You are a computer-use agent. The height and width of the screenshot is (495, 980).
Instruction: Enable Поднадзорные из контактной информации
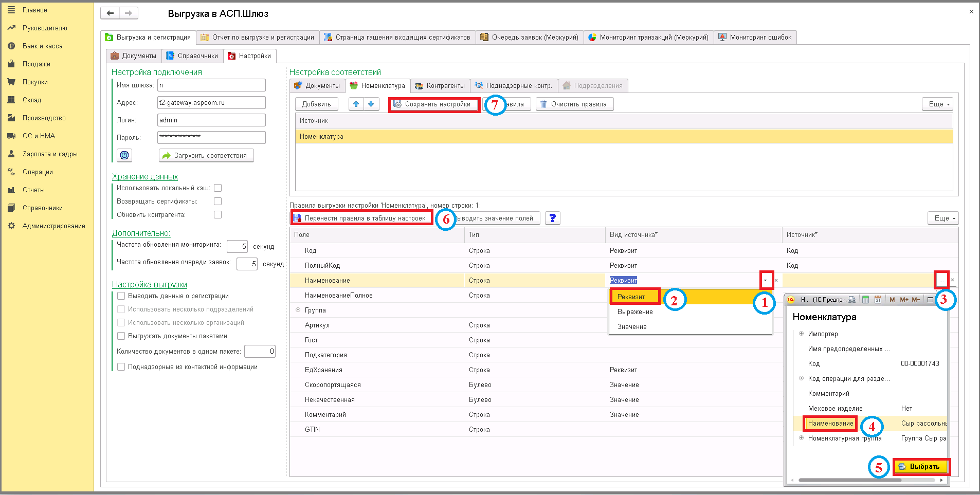[121, 367]
